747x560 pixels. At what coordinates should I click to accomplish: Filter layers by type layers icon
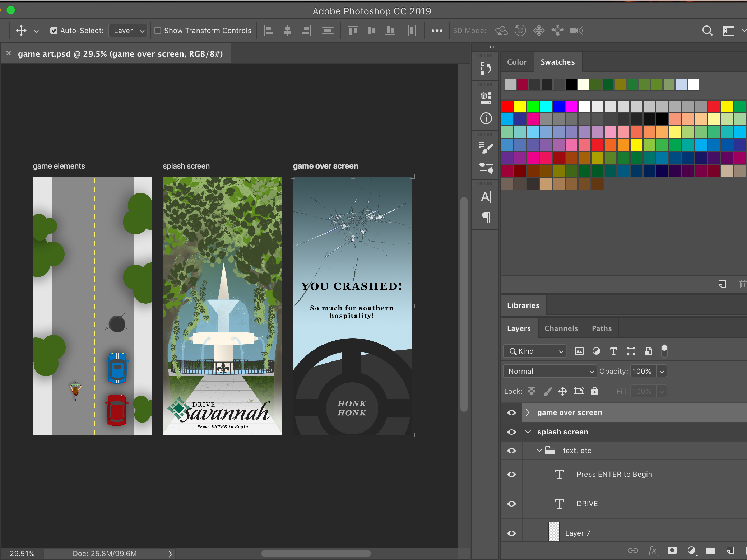pyautogui.click(x=613, y=351)
